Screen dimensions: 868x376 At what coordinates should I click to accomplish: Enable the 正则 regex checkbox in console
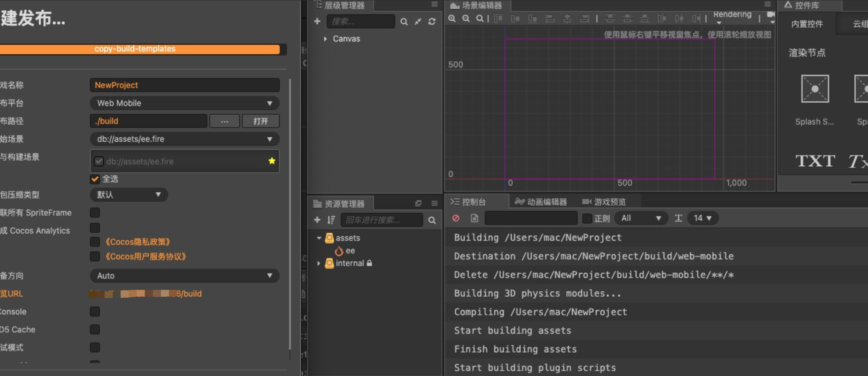coord(587,218)
